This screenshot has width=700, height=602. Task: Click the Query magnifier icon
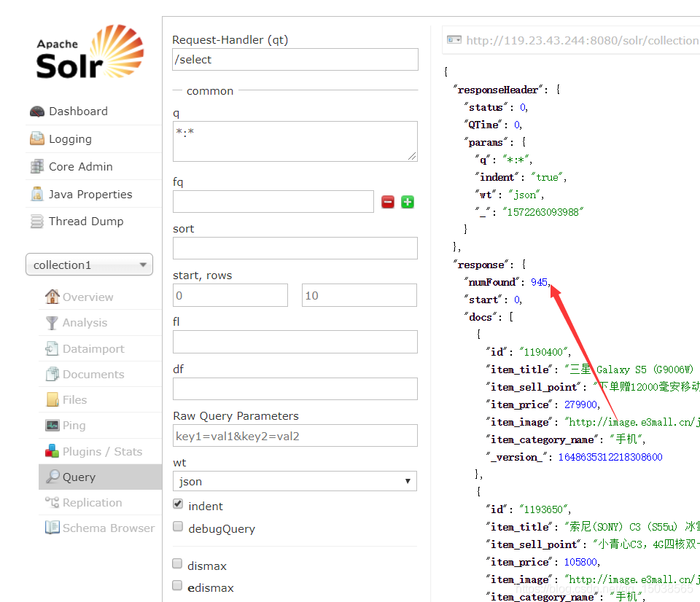tap(52, 477)
